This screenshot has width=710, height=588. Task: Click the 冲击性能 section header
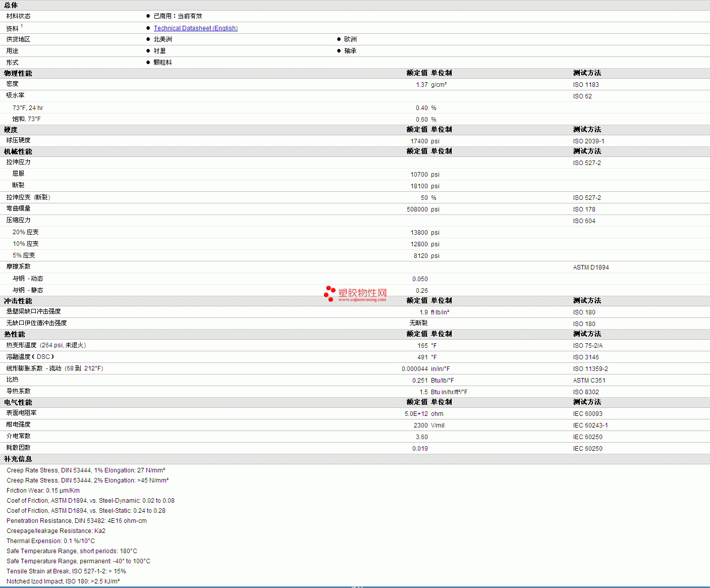pos(18,301)
